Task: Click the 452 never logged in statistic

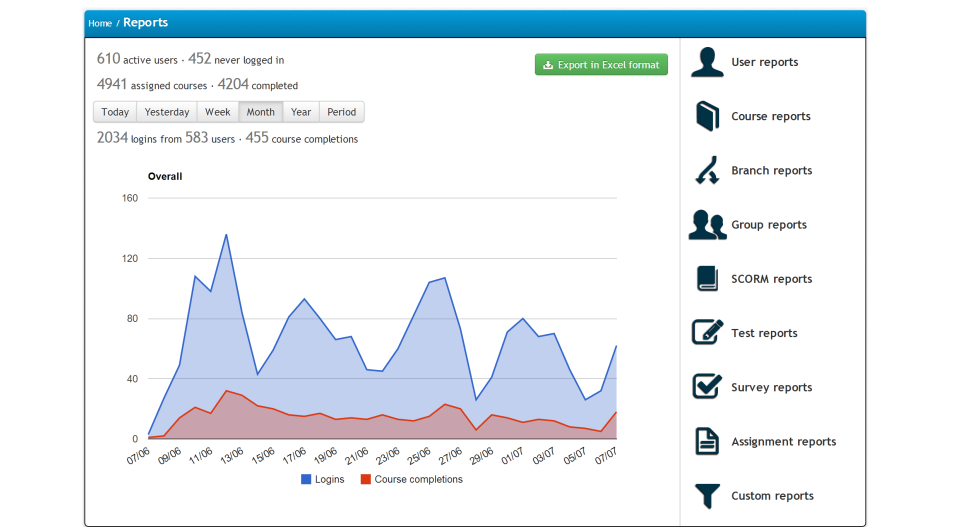Action: [x=236, y=59]
